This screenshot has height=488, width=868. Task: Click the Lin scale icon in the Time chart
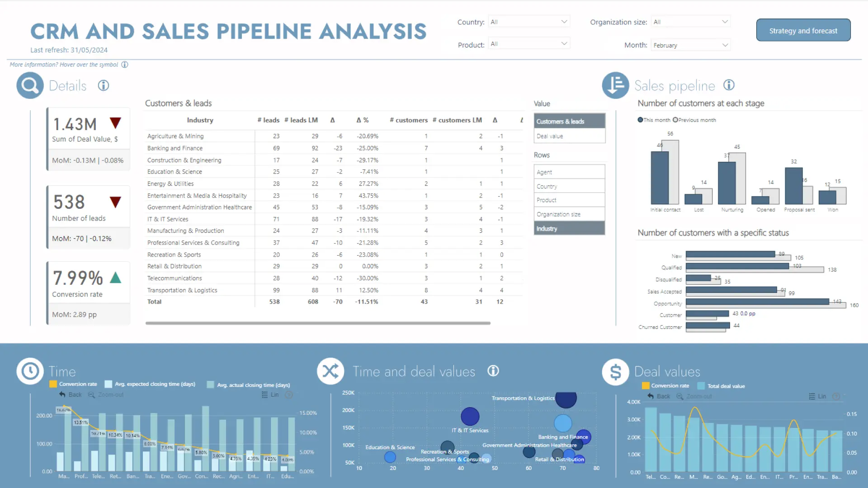point(265,394)
